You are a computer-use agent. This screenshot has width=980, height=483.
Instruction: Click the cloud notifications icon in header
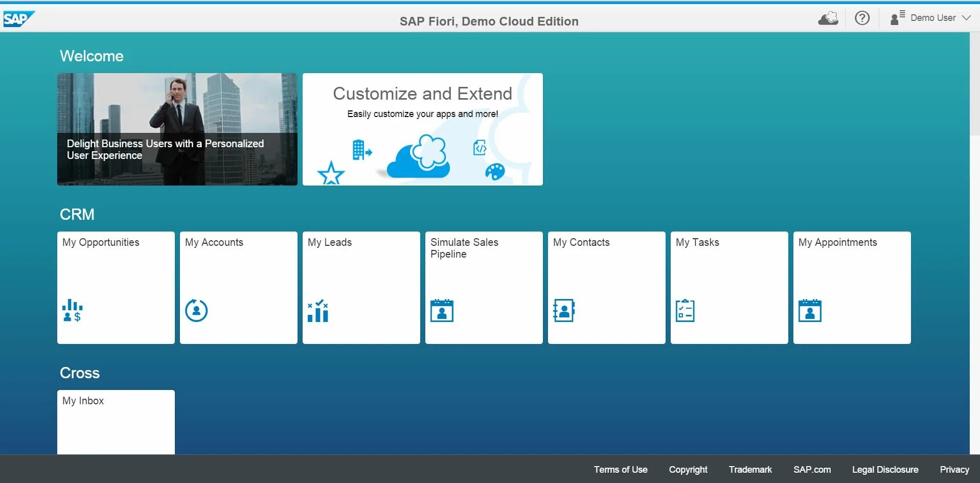point(827,18)
